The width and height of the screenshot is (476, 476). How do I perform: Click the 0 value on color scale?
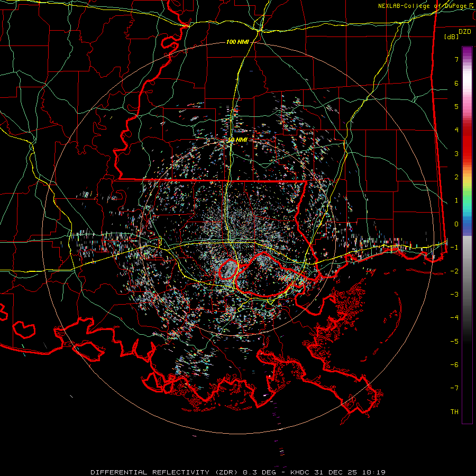(x=456, y=224)
